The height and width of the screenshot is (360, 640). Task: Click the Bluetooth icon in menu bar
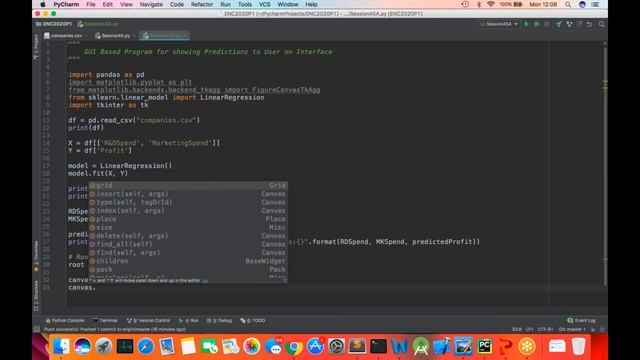point(478,4)
